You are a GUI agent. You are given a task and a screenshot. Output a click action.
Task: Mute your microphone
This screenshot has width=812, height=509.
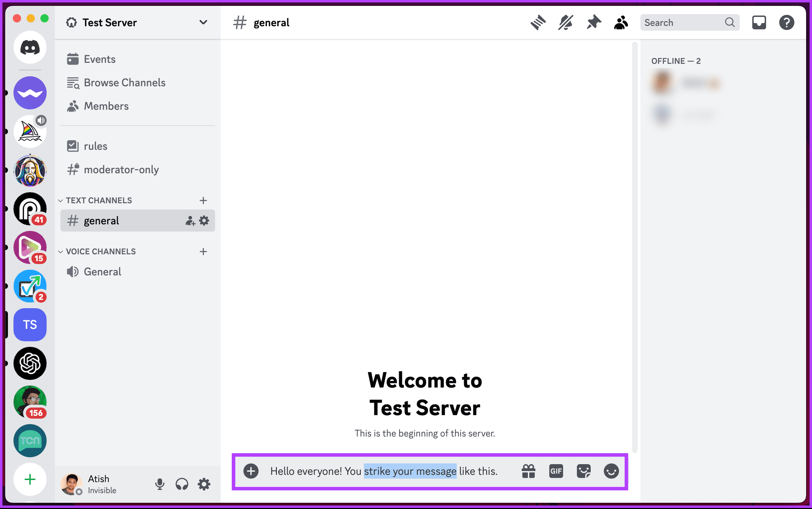(159, 484)
